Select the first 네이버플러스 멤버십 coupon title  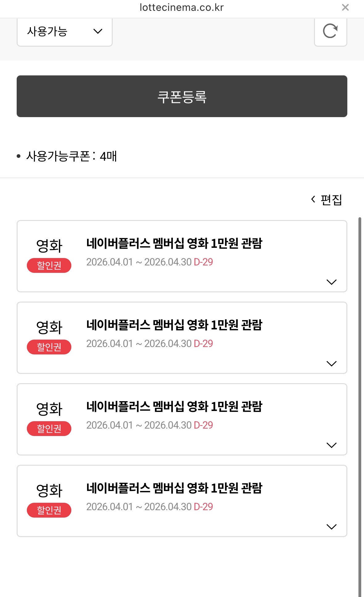pyautogui.click(x=174, y=243)
